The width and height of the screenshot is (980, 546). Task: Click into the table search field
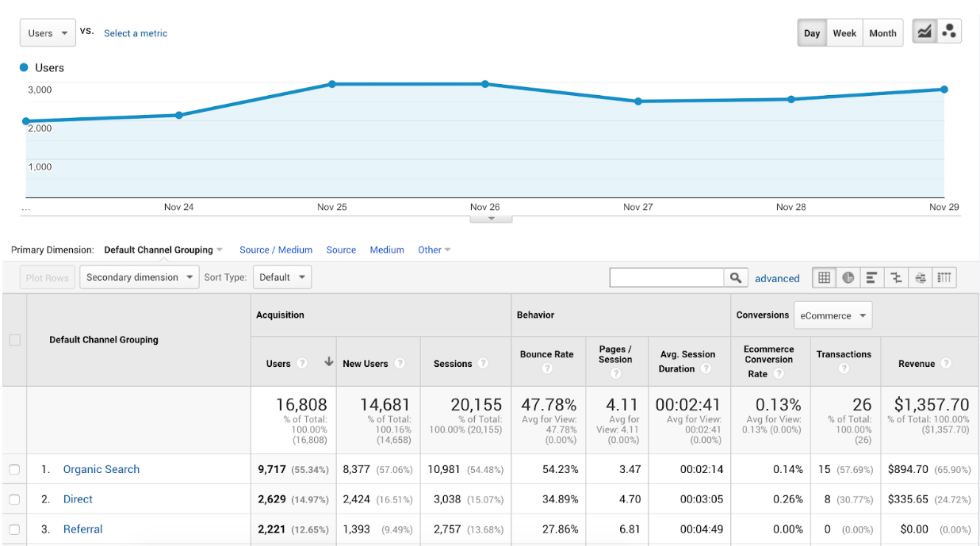coord(667,277)
